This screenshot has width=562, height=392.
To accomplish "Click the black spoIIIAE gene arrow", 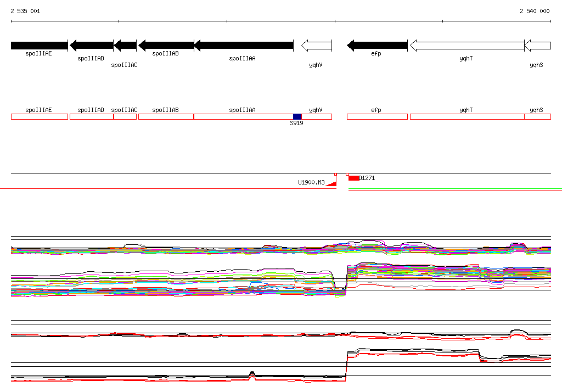I will 40,46.
